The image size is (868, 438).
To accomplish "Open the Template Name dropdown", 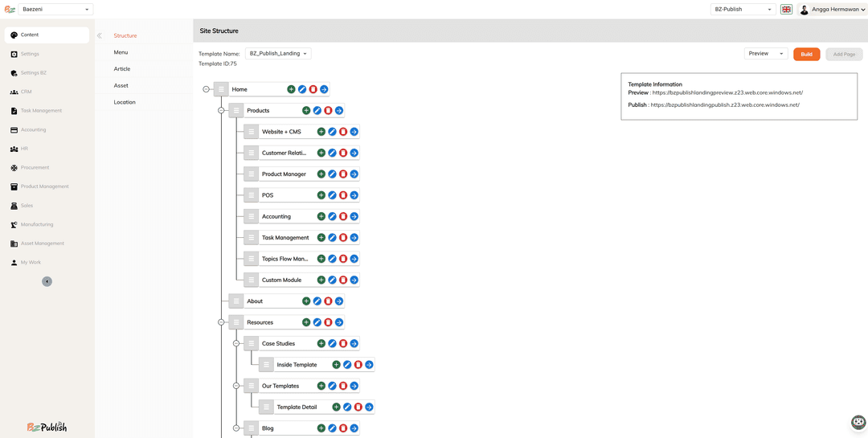I will 278,54.
